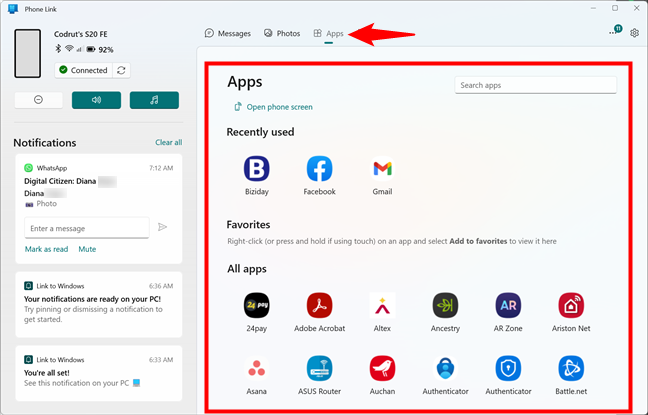
Task: Open the ASUS Router app
Action: tap(319, 368)
